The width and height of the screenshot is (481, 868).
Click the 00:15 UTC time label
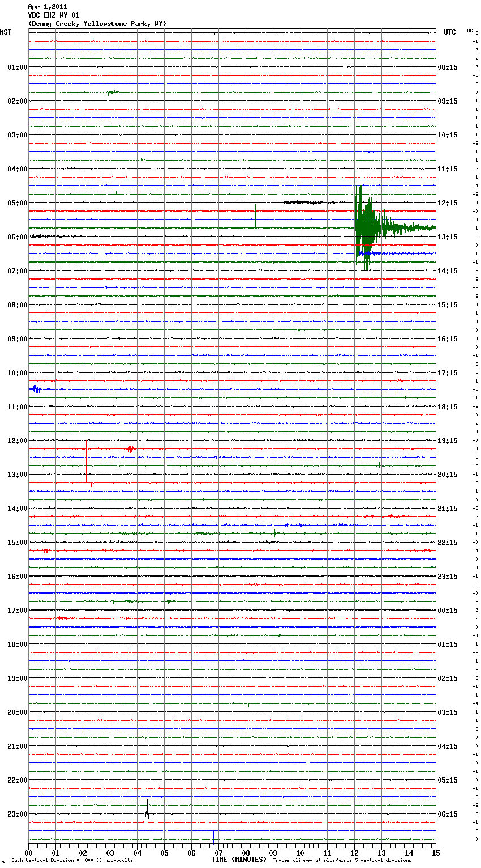(448, 611)
